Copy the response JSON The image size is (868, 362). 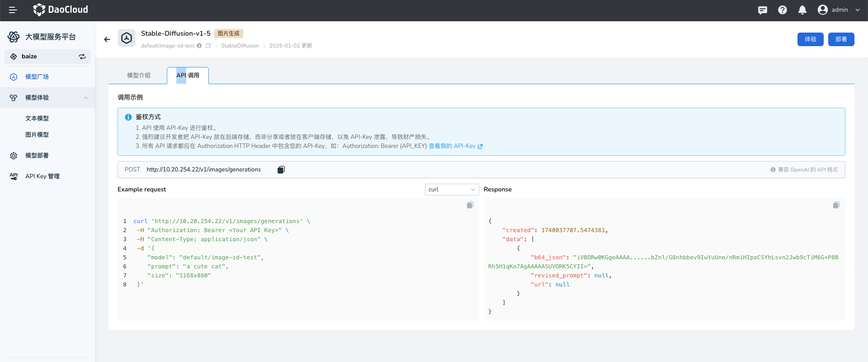(x=836, y=205)
